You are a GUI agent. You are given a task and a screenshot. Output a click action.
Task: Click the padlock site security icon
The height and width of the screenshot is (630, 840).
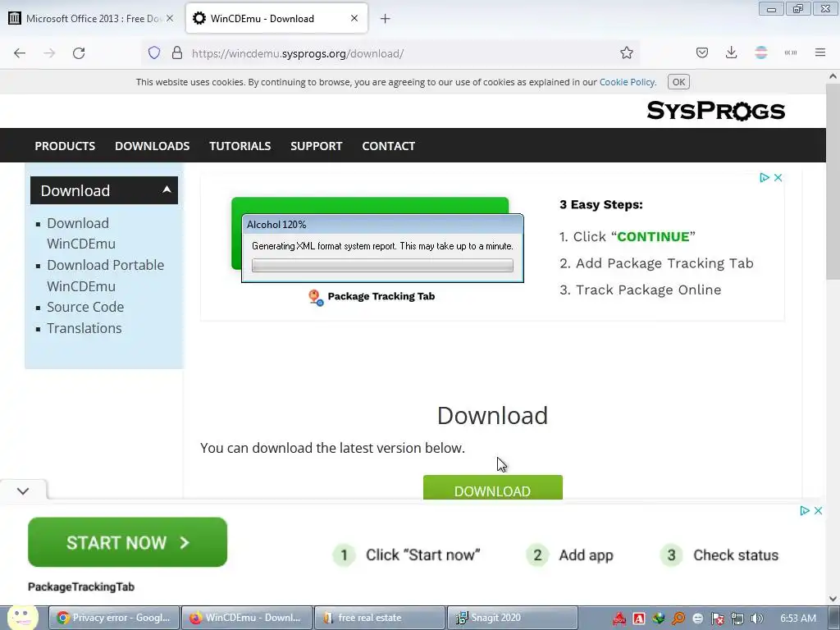[x=177, y=53]
